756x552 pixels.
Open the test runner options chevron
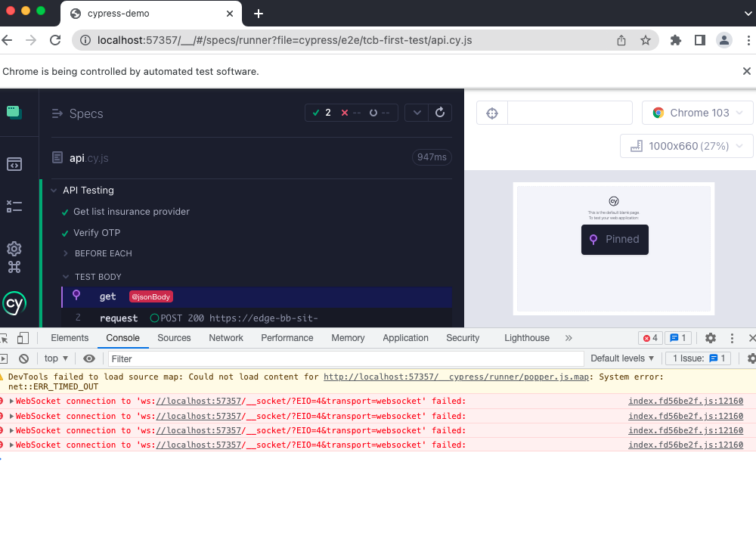click(x=417, y=113)
